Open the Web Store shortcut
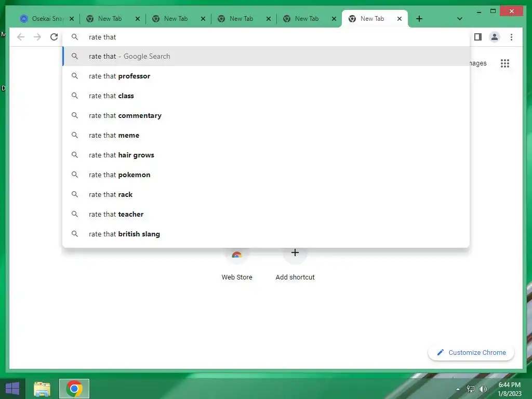Viewport: 532px width, 399px height. click(237, 267)
